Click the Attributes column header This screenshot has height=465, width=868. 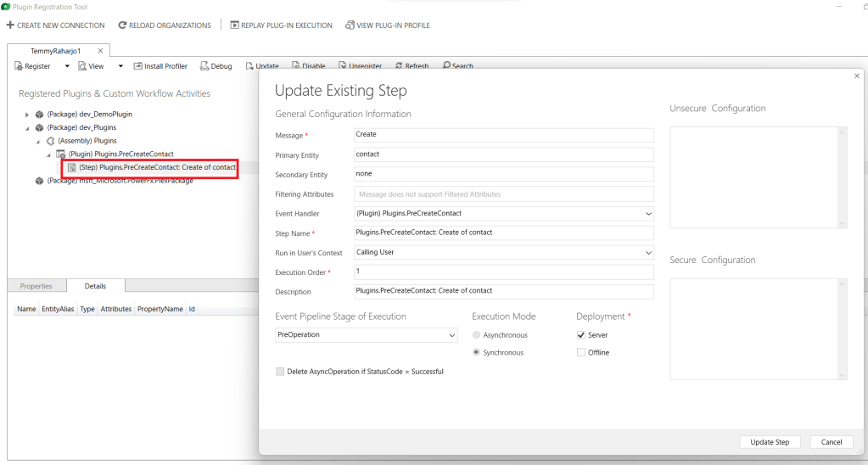[115, 309]
